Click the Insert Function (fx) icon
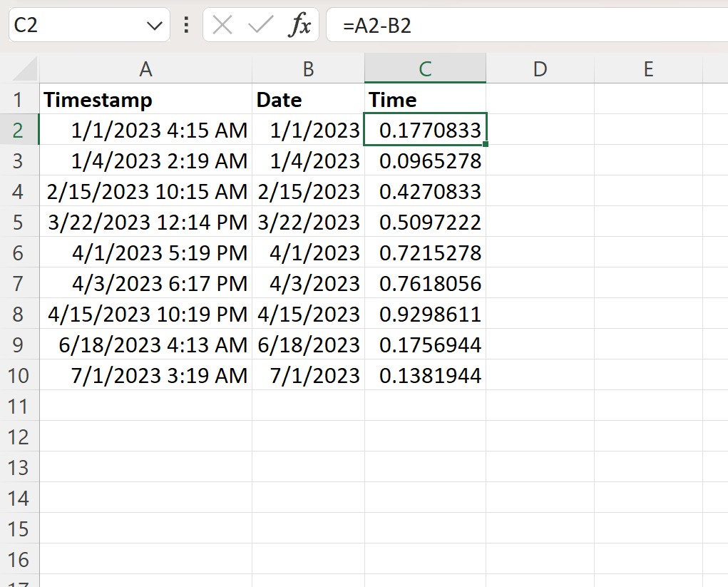The width and height of the screenshot is (728, 587). [300, 24]
